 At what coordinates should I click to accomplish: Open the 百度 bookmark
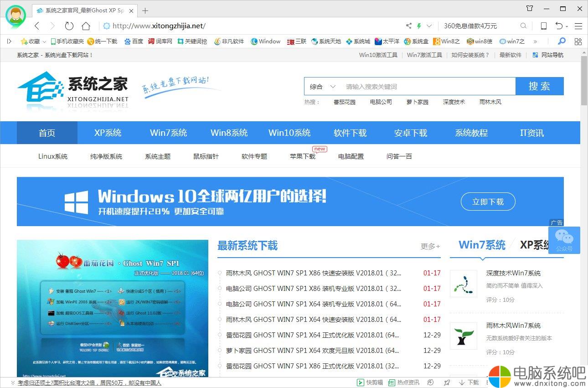[134, 41]
